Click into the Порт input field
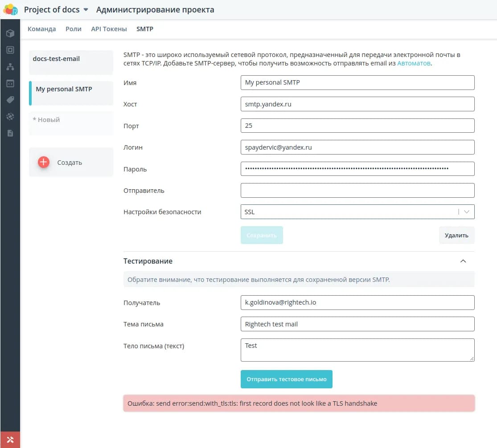This screenshot has height=448, width=497. 357,126
